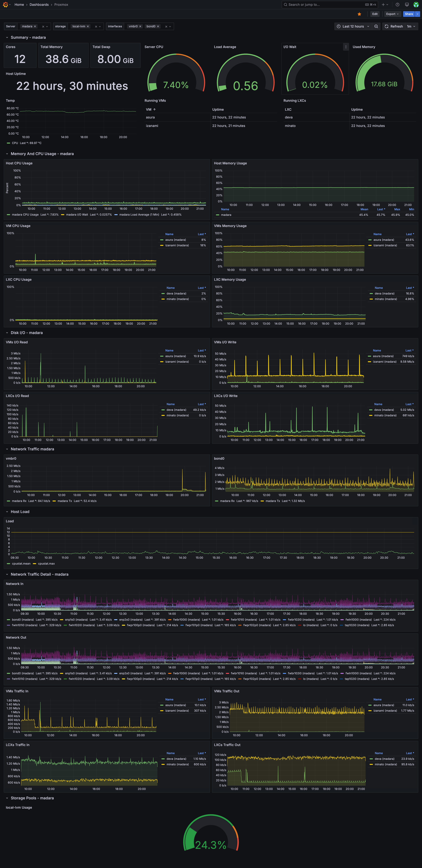
Task: Open the Grafana logo menu
Action: (x=5, y=5)
